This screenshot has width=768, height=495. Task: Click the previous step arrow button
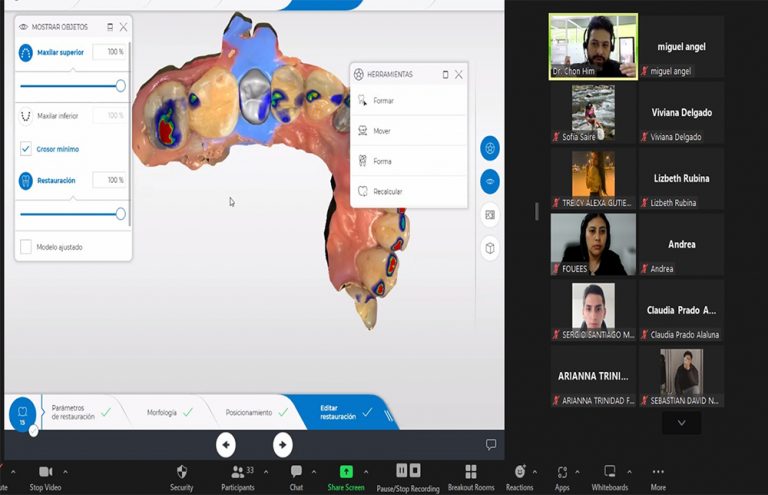pyautogui.click(x=226, y=445)
